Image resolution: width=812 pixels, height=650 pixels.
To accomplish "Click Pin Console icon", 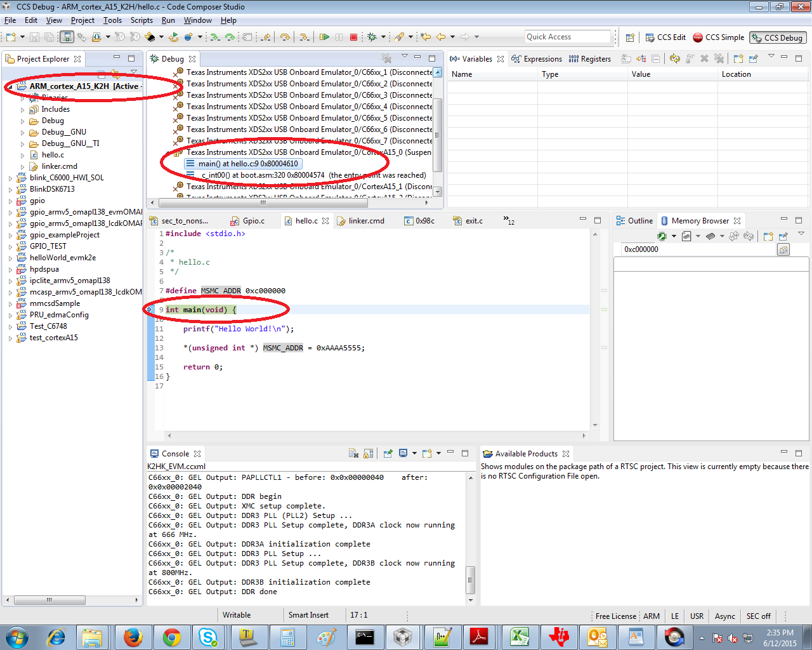I will point(388,453).
